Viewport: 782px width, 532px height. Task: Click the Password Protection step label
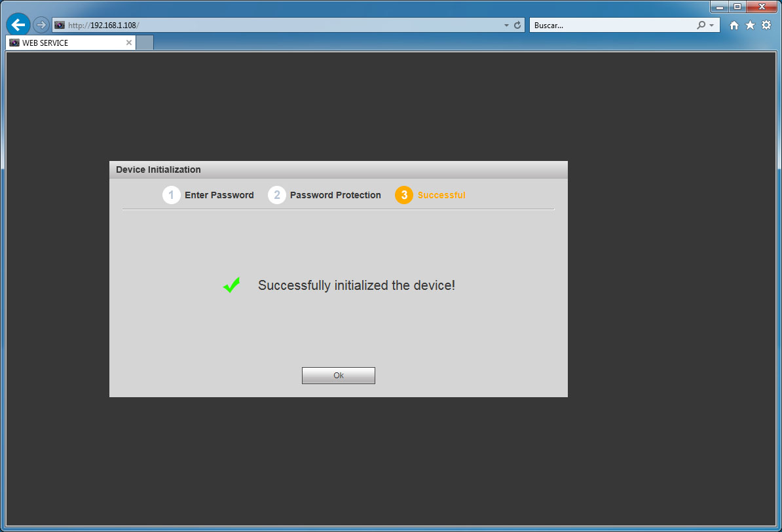pos(335,195)
